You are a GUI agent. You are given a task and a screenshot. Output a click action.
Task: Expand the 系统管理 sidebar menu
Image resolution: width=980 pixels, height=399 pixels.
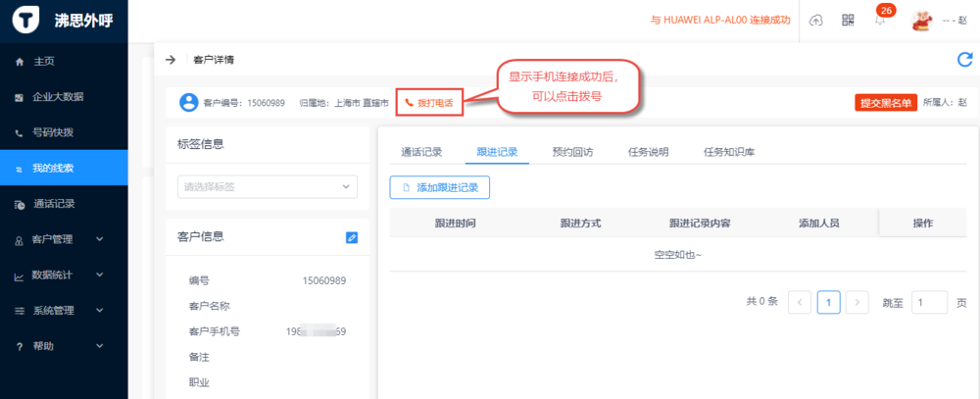pos(64,311)
